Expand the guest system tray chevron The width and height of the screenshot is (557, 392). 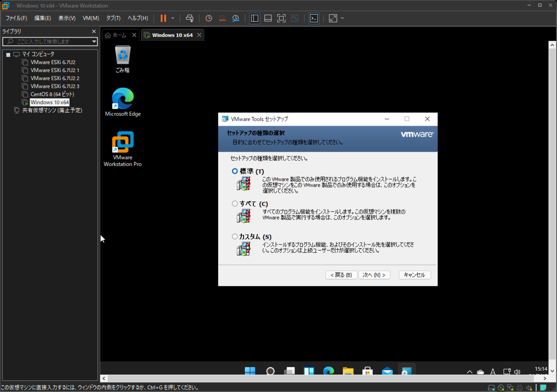(470, 372)
